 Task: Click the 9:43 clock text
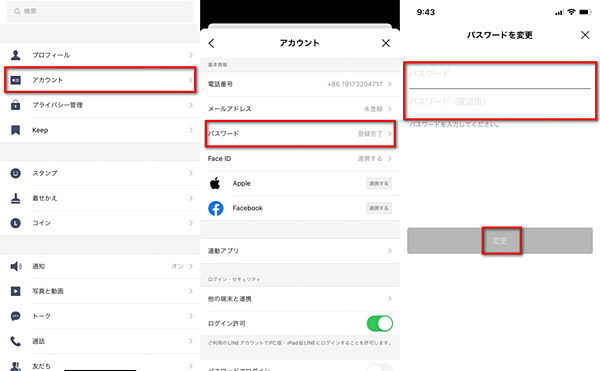pos(426,12)
